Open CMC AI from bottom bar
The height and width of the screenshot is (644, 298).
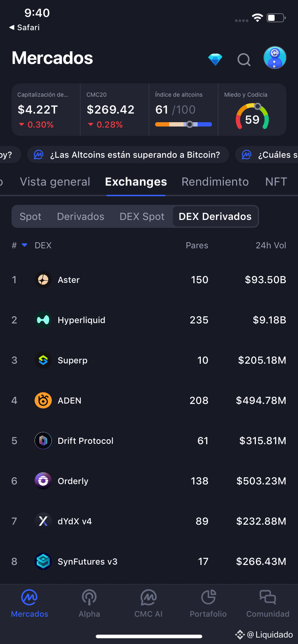(x=148, y=598)
